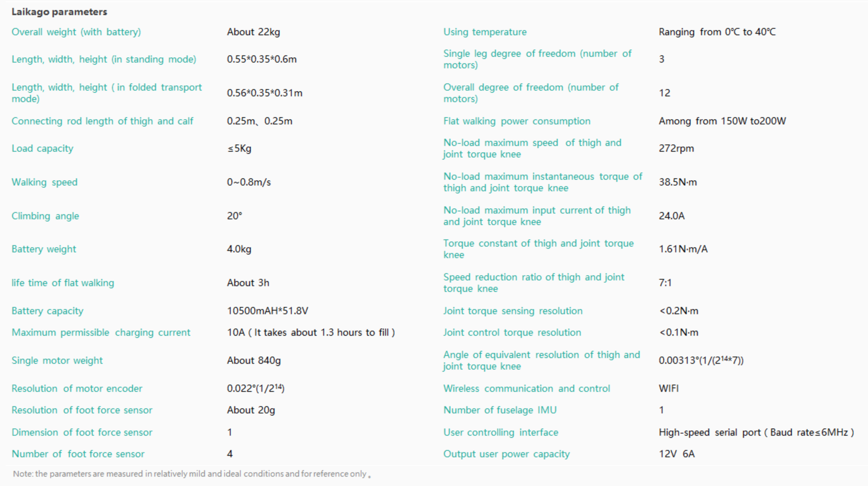Click the 'Using temperature' label
This screenshot has height=486, width=868.
[485, 32]
